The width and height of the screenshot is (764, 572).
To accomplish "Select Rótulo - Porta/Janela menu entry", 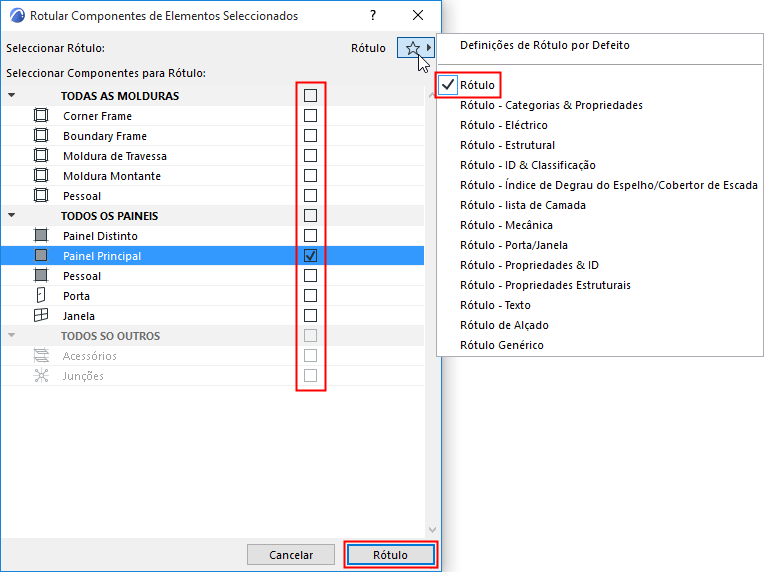I will tap(514, 245).
